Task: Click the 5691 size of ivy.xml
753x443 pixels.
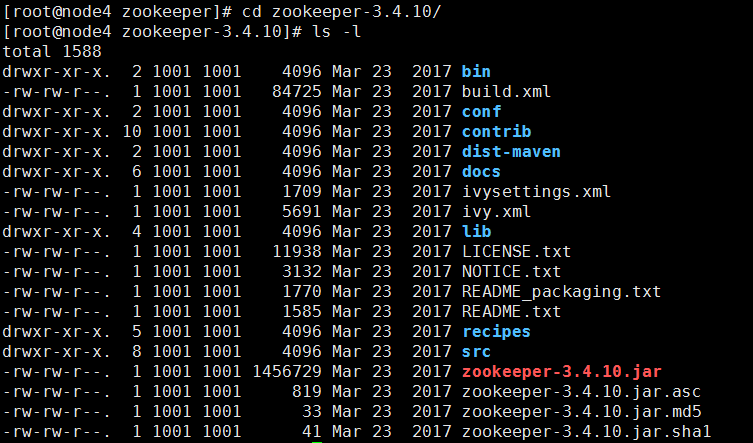Action: click(x=302, y=212)
